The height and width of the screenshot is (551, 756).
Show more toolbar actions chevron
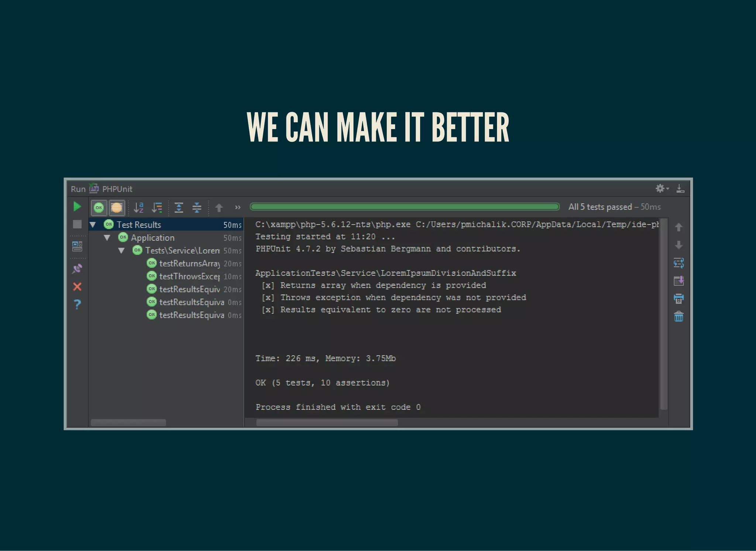(238, 208)
